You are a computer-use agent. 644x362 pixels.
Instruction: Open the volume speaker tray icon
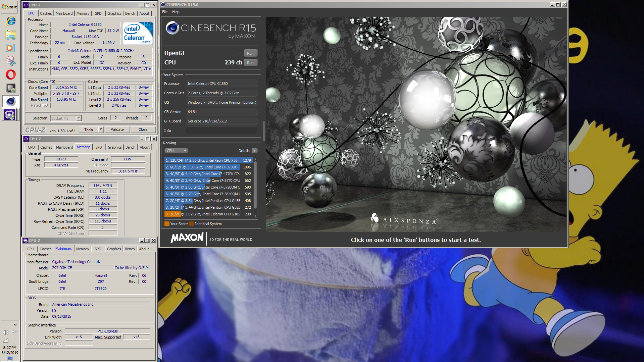point(6,332)
